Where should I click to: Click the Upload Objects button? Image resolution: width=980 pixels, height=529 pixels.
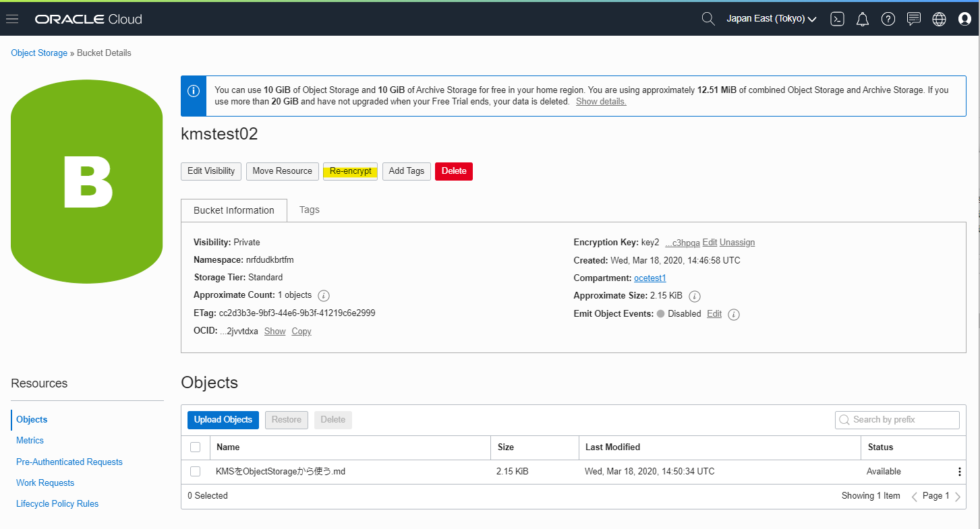(223, 420)
